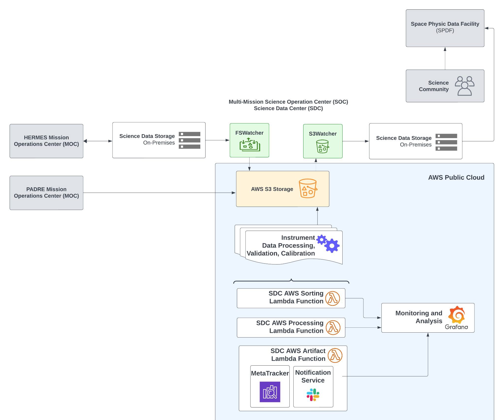
Task: Click the 'Science Community' label
Action: coord(434,86)
